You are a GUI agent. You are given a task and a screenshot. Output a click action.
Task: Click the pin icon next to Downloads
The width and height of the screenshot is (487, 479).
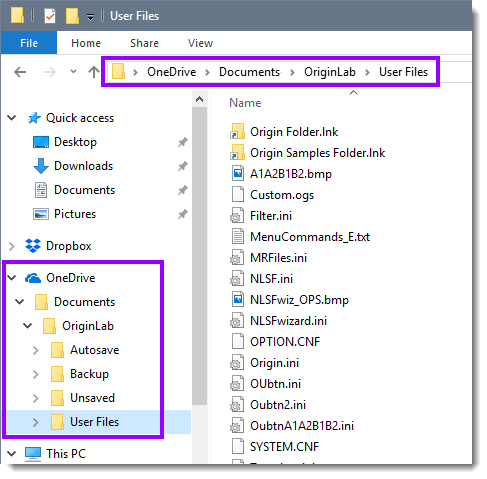(182, 166)
